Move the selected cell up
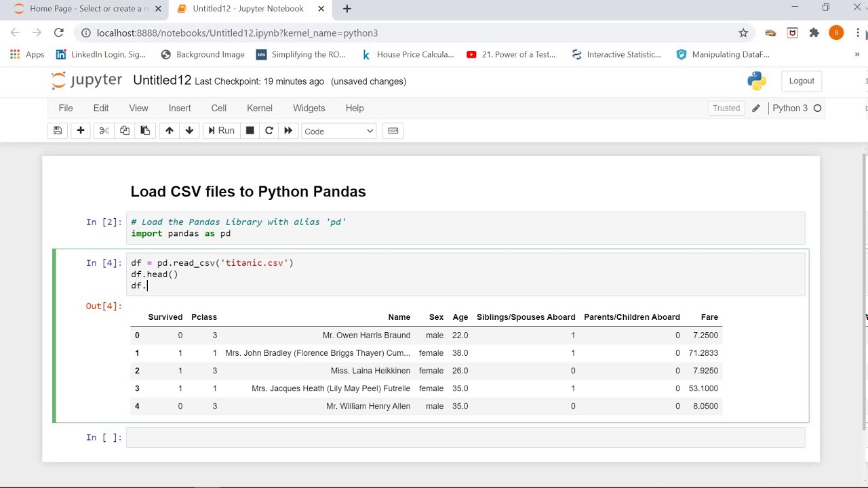 [x=170, y=131]
